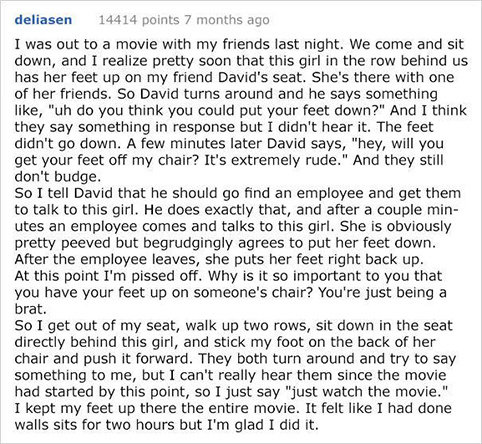482x444 pixels.
Task: Click the line starting "chair and push it forward"
Action: (x=235, y=358)
